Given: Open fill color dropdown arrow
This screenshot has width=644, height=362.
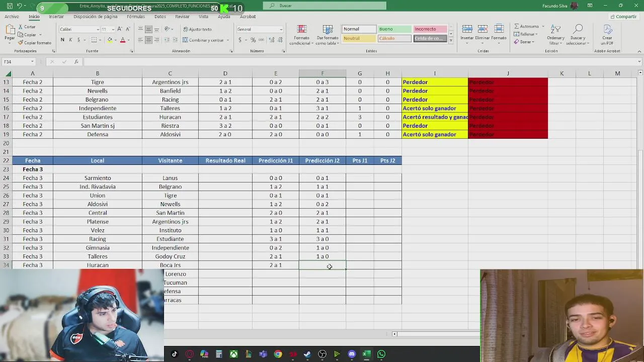Looking at the screenshot, I should [115, 40].
